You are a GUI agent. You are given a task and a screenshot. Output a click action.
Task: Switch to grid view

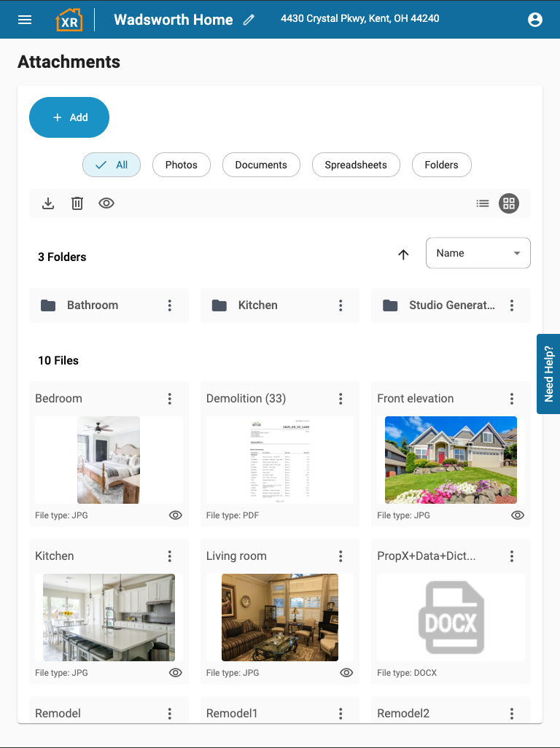pos(509,203)
